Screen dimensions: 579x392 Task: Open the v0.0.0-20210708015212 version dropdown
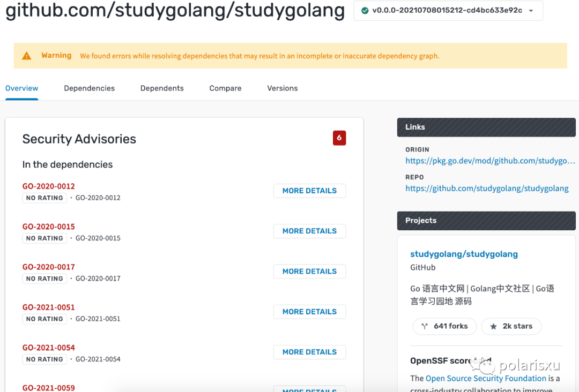click(448, 11)
